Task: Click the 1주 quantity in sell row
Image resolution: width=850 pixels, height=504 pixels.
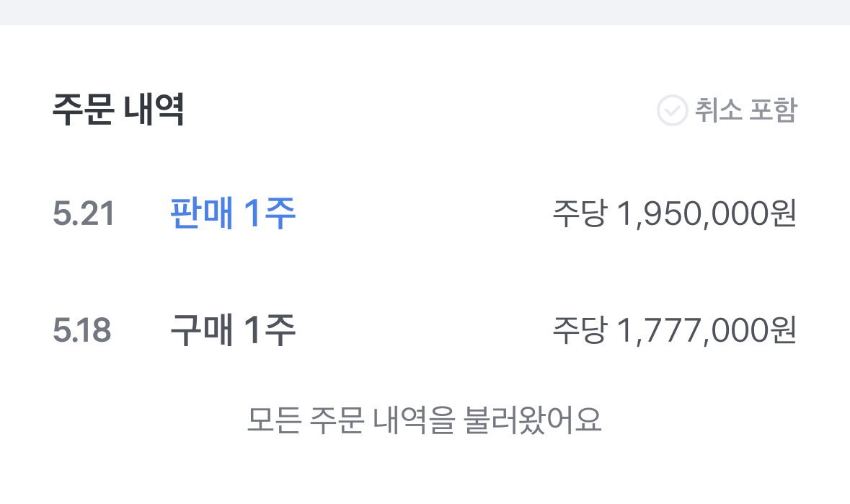Action: tap(270, 213)
